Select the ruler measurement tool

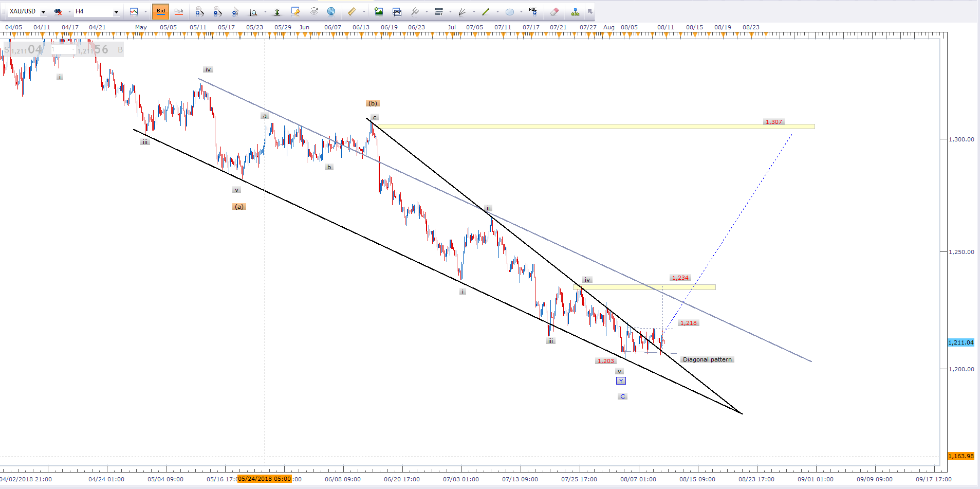pyautogui.click(x=352, y=11)
